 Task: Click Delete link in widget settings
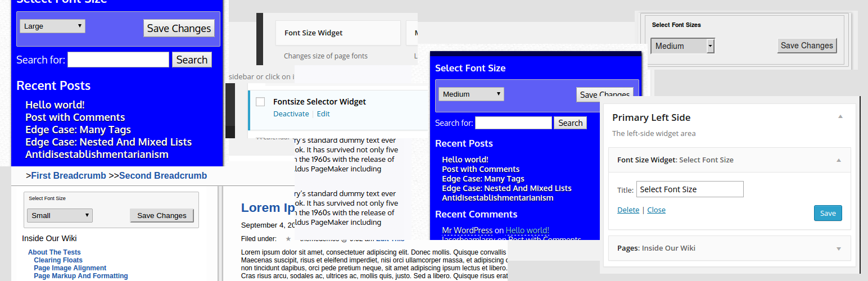coord(628,210)
